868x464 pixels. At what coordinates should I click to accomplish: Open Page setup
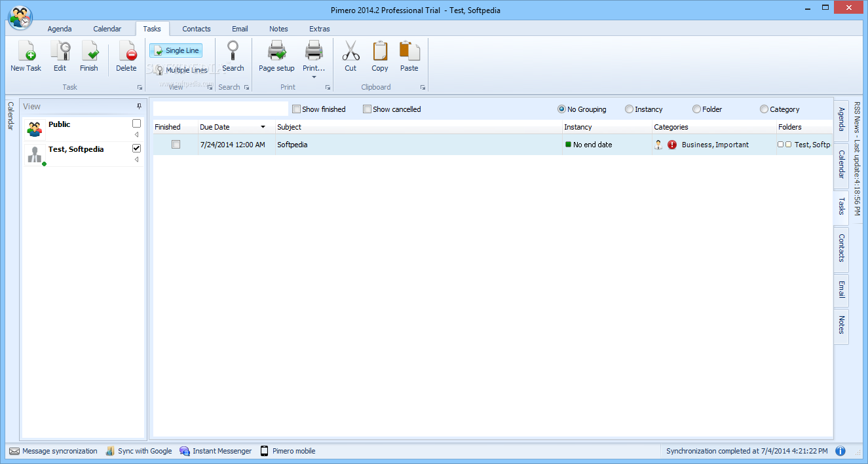coord(276,56)
